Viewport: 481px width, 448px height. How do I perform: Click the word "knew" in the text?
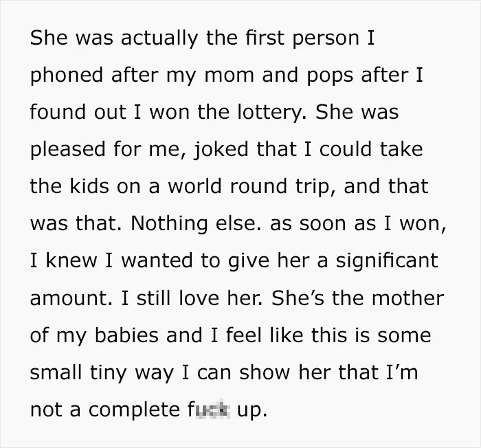coord(71,261)
